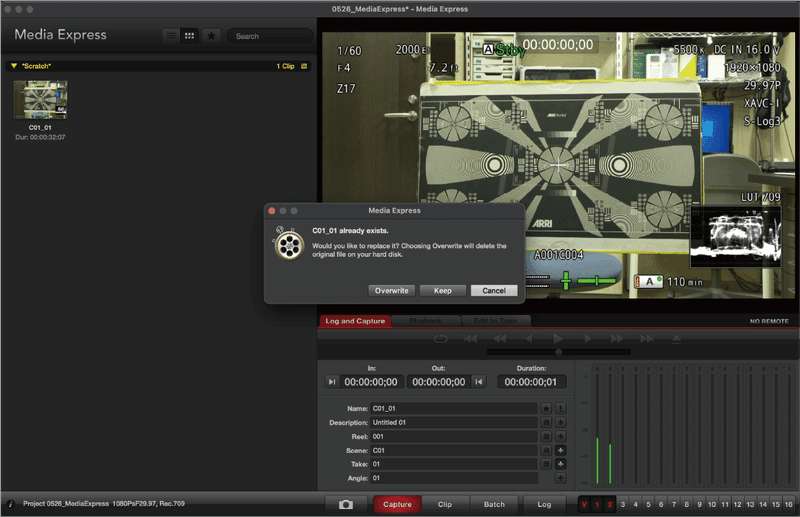Click the exclamation button next to Name

click(x=560, y=408)
